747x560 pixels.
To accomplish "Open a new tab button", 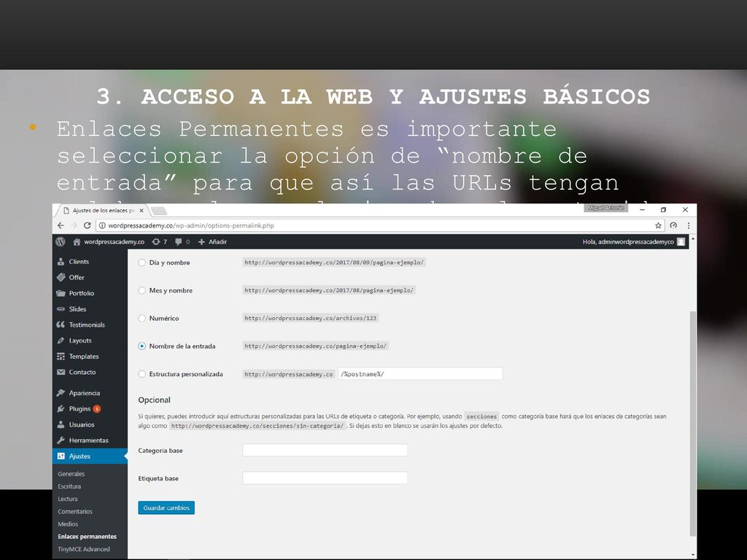I will point(158,210).
